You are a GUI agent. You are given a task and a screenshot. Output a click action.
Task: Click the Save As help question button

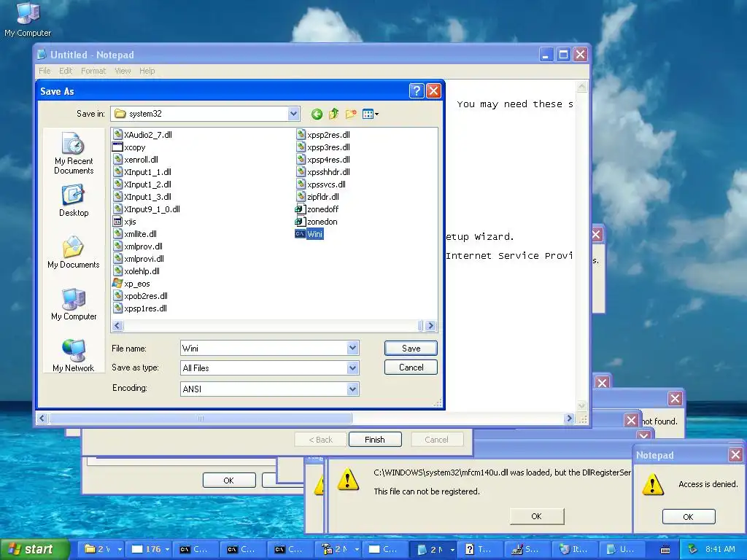417,91
